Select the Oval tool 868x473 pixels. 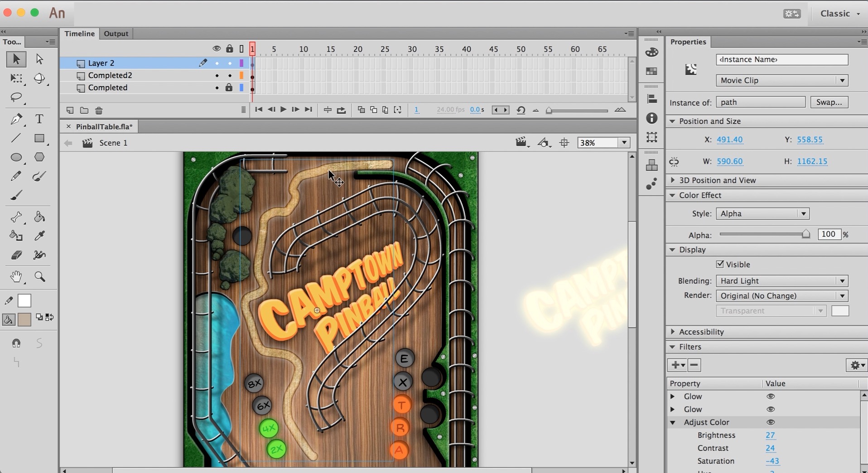pyautogui.click(x=16, y=157)
